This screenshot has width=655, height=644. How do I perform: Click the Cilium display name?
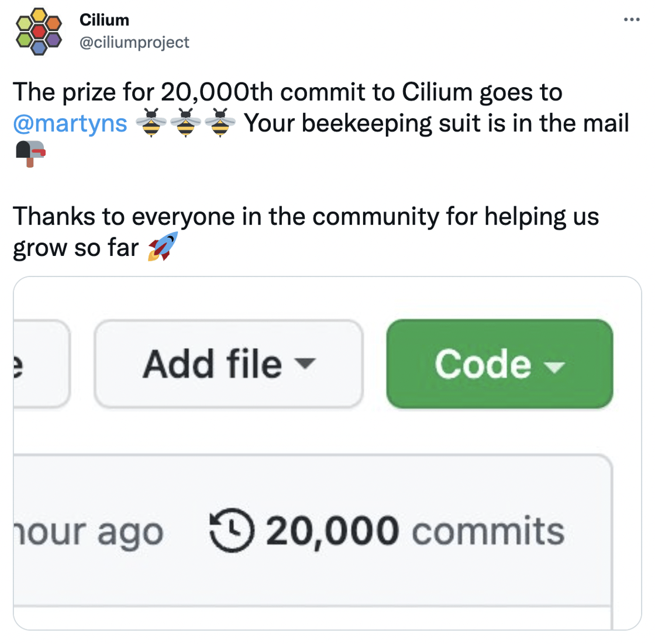pyautogui.click(x=104, y=20)
